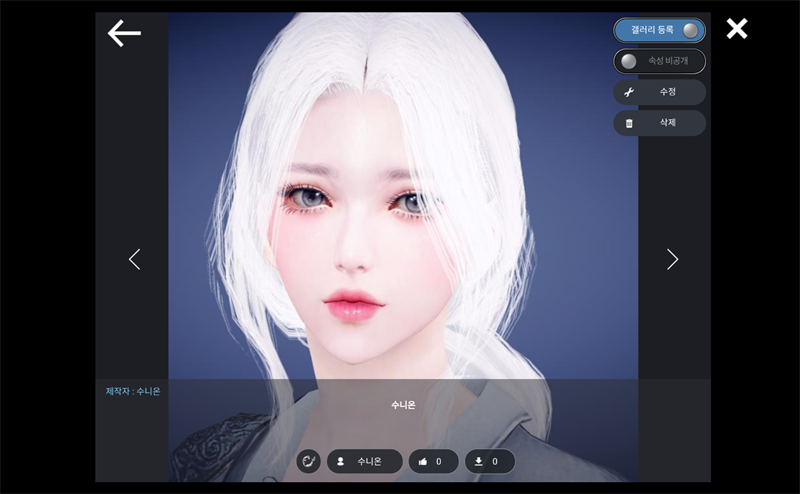Show the previous character with left chevron
Screen dimensions: 800x494
pyautogui.click(x=135, y=259)
